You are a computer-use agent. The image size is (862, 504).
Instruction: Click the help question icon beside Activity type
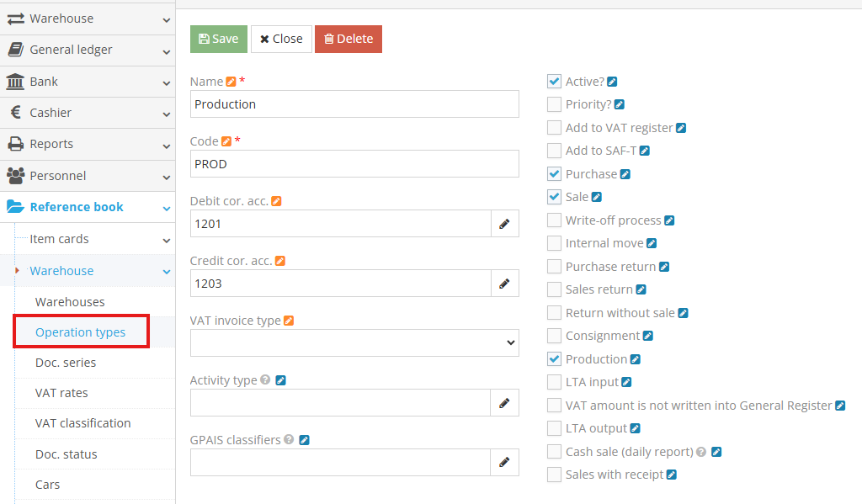click(265, 380)
